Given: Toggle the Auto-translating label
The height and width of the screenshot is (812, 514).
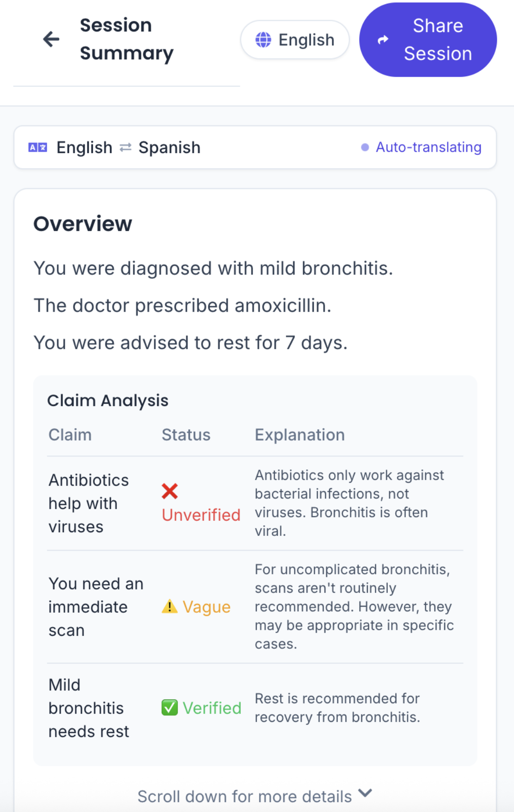Looking at the screenshot, I should coord(428,148).
